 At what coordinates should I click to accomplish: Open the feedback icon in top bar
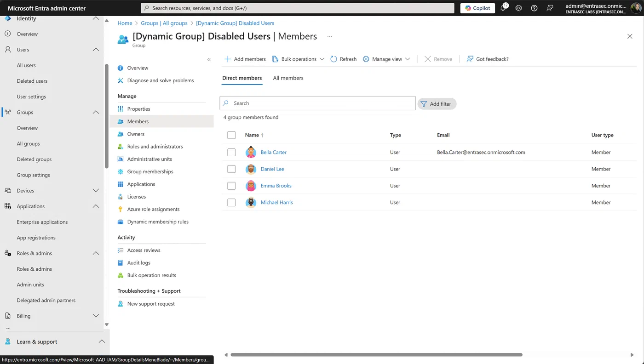pos(550,8)
